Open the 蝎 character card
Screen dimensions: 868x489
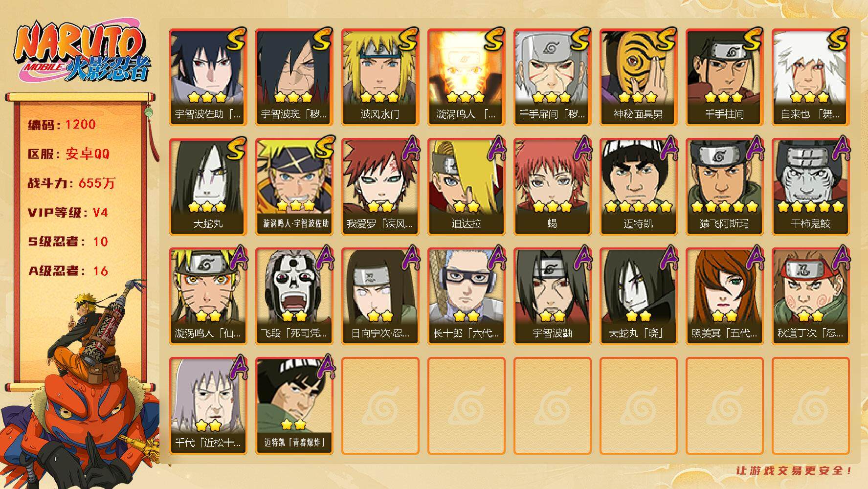(x=552, y=186)
